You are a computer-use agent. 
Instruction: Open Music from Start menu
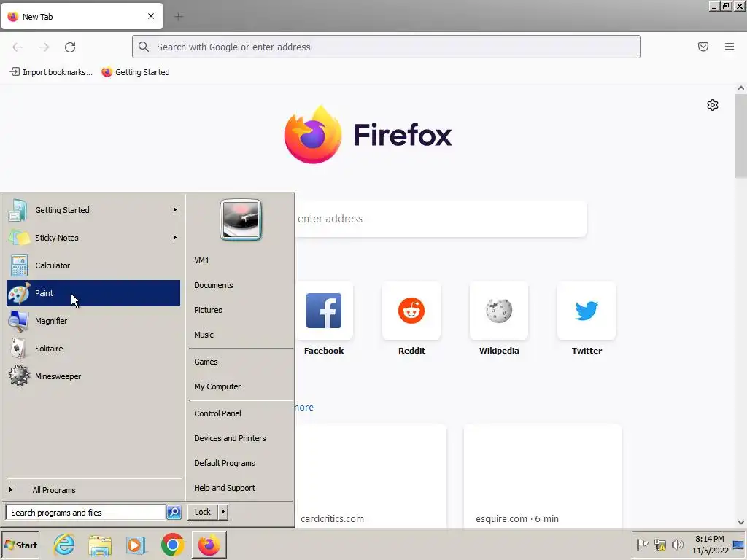239,335
